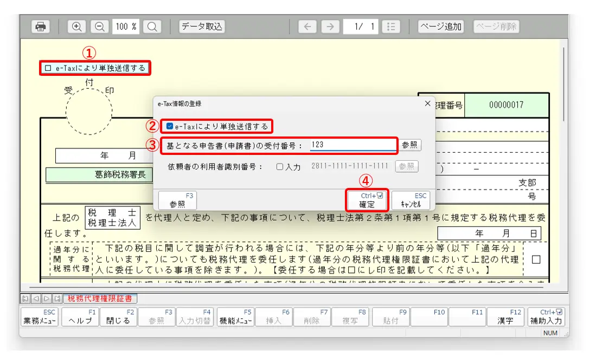Open 機能メニュー with F5 button
This screenshot has height=364, width=596.
pyautogui.click(x=235, y=317)
